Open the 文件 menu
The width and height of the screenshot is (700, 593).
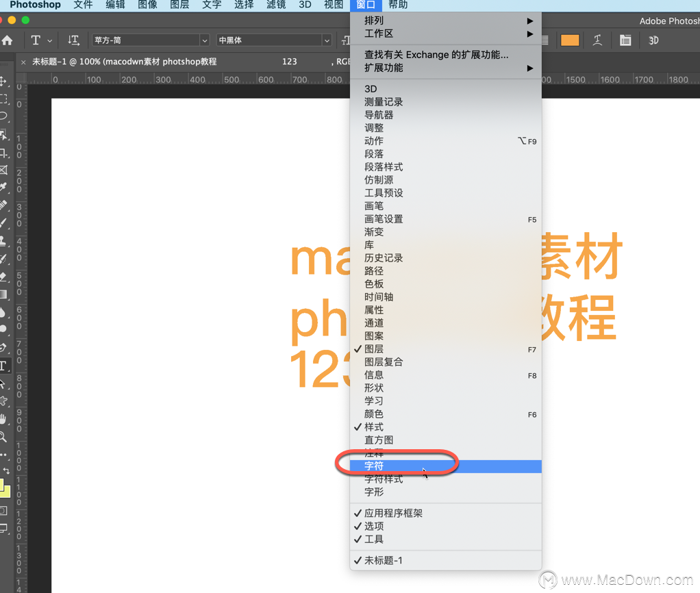click(83, 5)
